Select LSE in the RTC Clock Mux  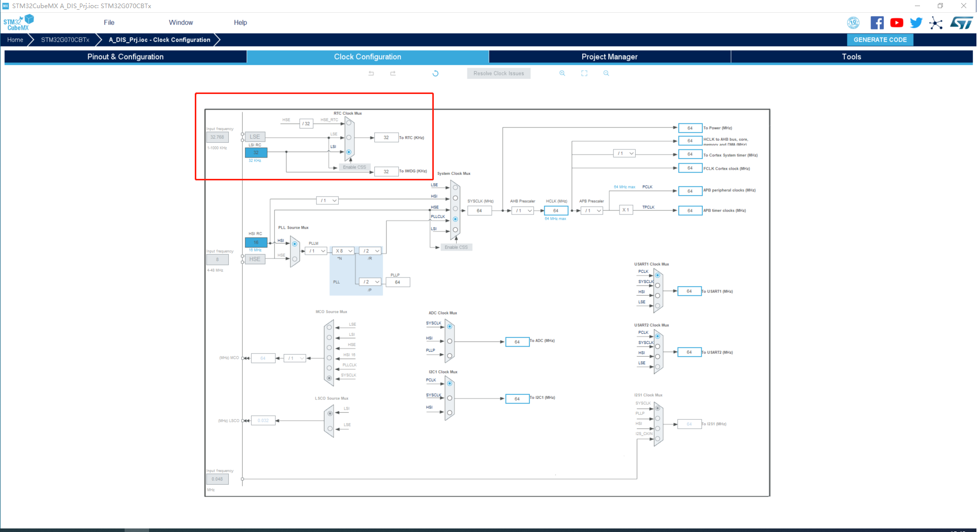click(349, 138)
